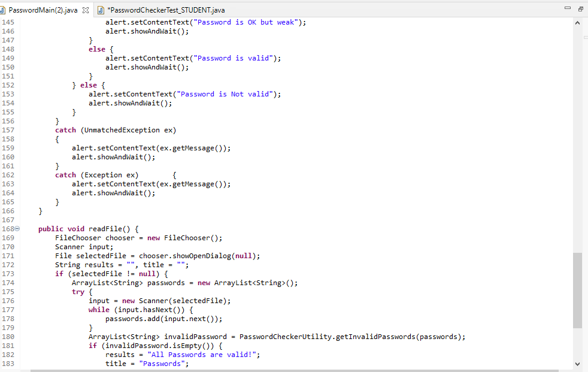Viewport: 588px width, 372px height.
Task: Click FileChooser chooser declaration line 169
Action: click(x=138, y=238)
